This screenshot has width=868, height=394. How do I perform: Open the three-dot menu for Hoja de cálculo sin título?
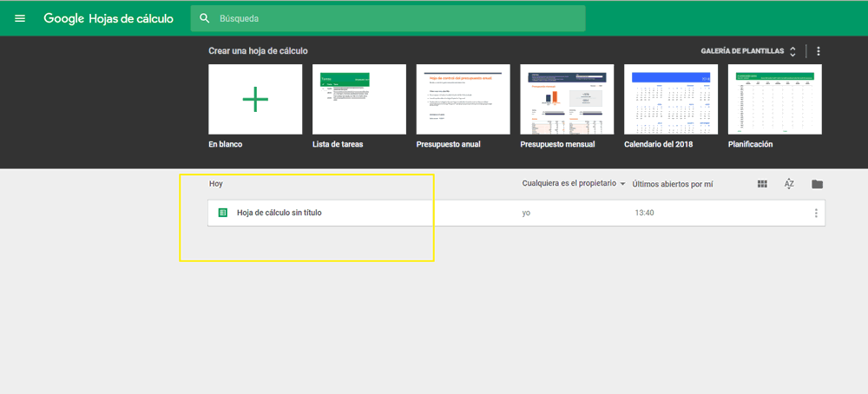coord(816,213)
